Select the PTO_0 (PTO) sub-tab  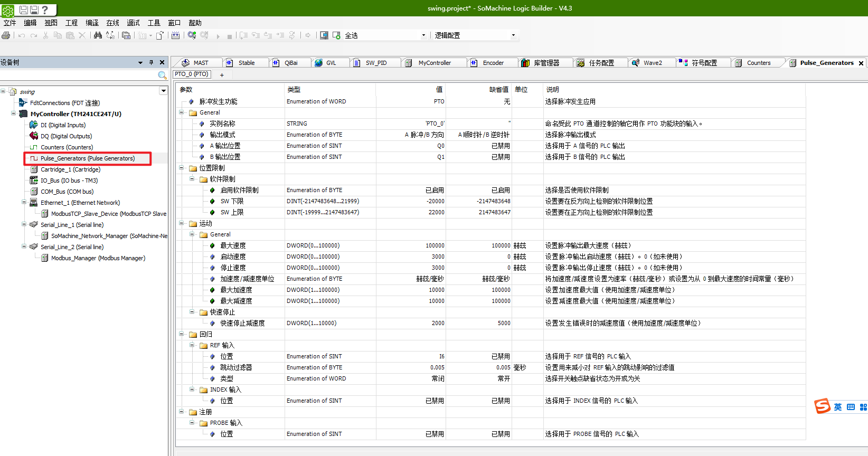[x=192, y=74]
